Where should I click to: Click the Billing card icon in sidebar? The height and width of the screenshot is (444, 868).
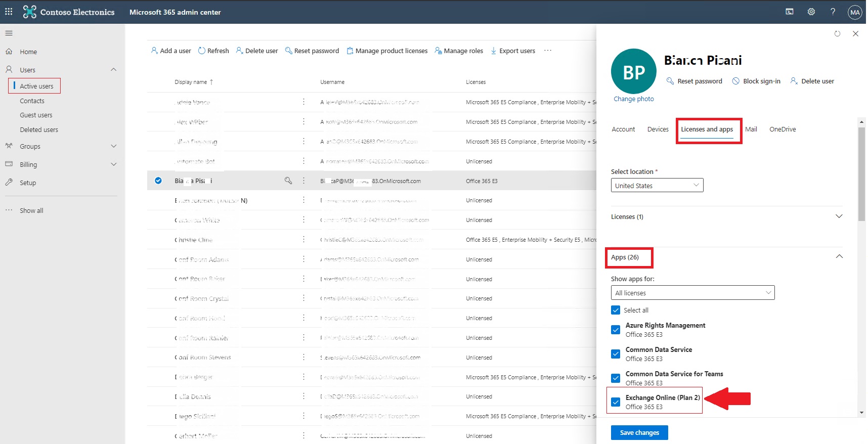point(9,164)
